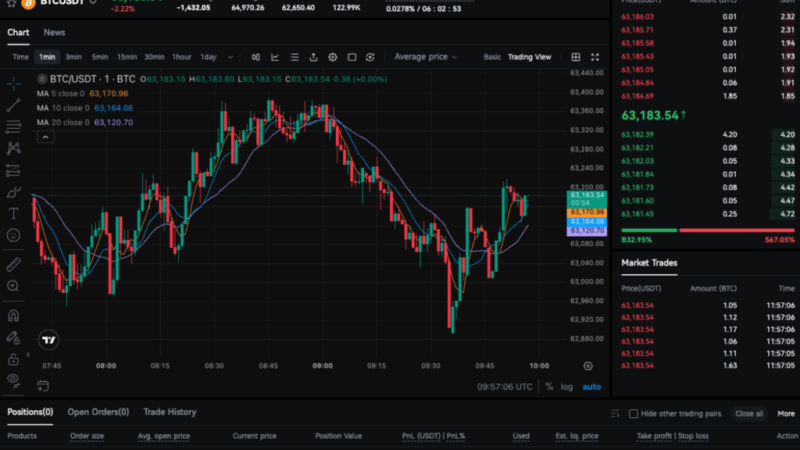The image size is (800, 450).
Task: Select the brush drawing tool
Action: [14, 192]
